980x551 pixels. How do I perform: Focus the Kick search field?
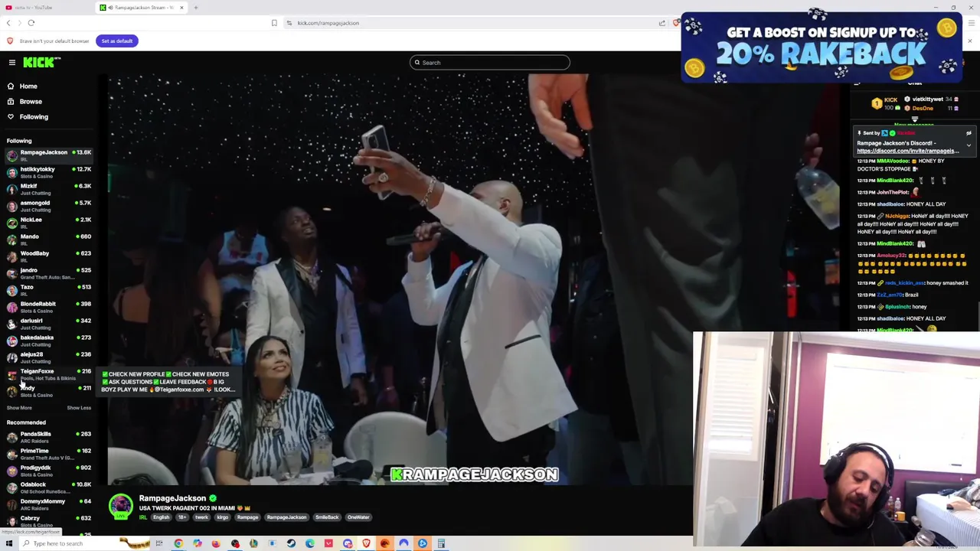[490, 63]
